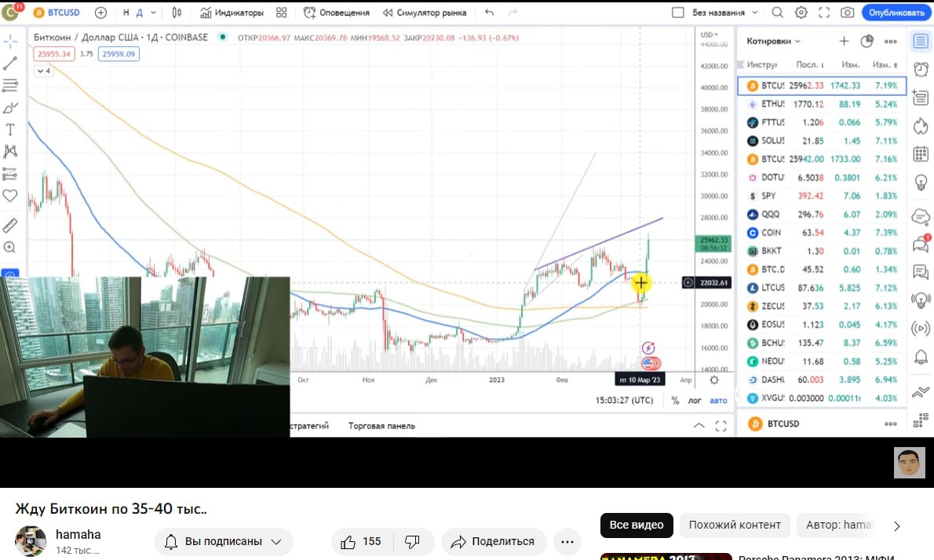Add a symbol to compare with plus icon
This screenshot has height=560, width=934.
(x=100, y=13)
